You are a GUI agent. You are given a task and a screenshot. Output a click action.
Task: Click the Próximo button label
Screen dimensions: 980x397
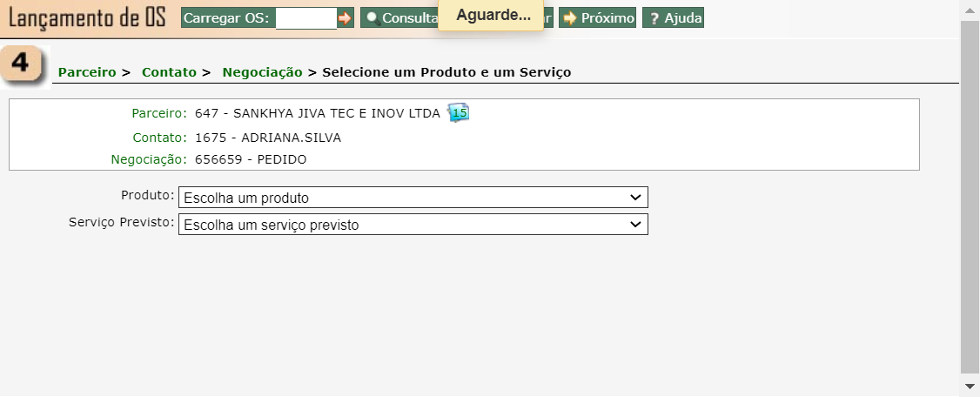[607, 18]
